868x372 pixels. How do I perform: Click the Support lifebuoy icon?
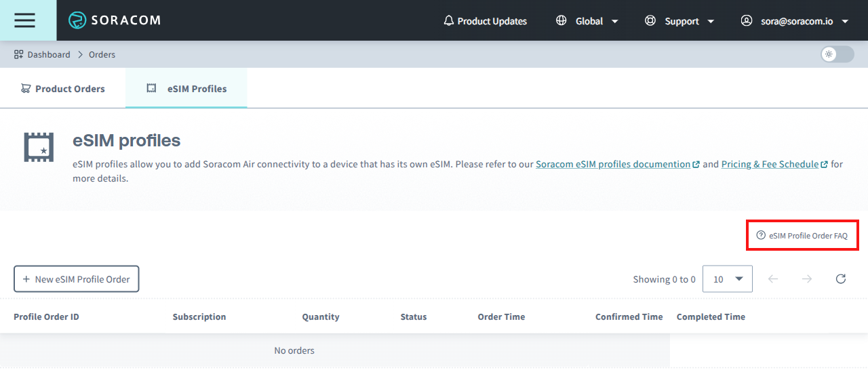(x=650, y=21)
